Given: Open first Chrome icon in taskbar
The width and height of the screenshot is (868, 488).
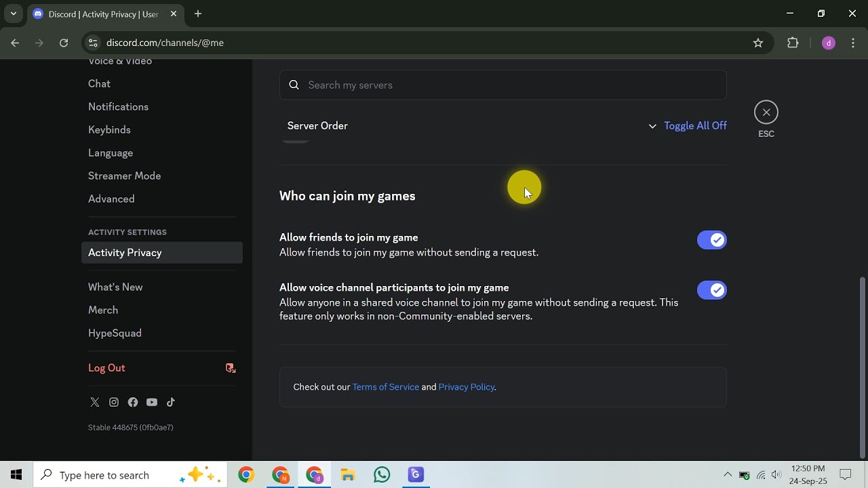Looking at the screenshot, I should [246, 475].
